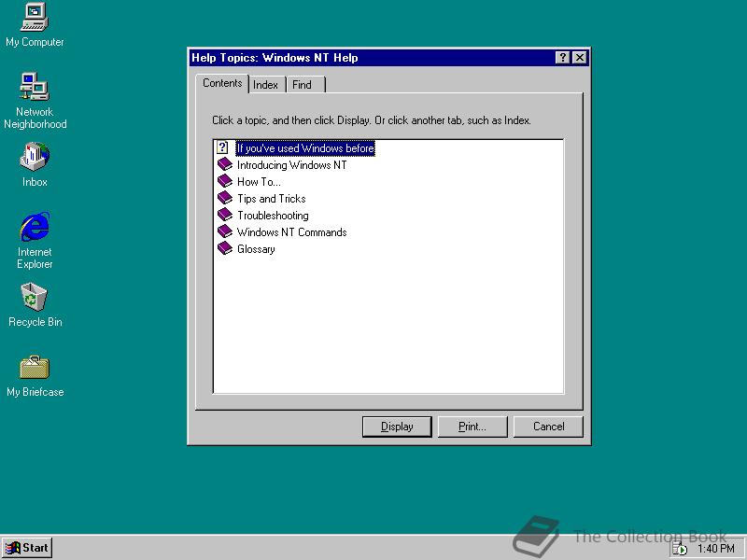747x560 pixels.
Task: Switch to the Index tab
Action: click(265, 85)
